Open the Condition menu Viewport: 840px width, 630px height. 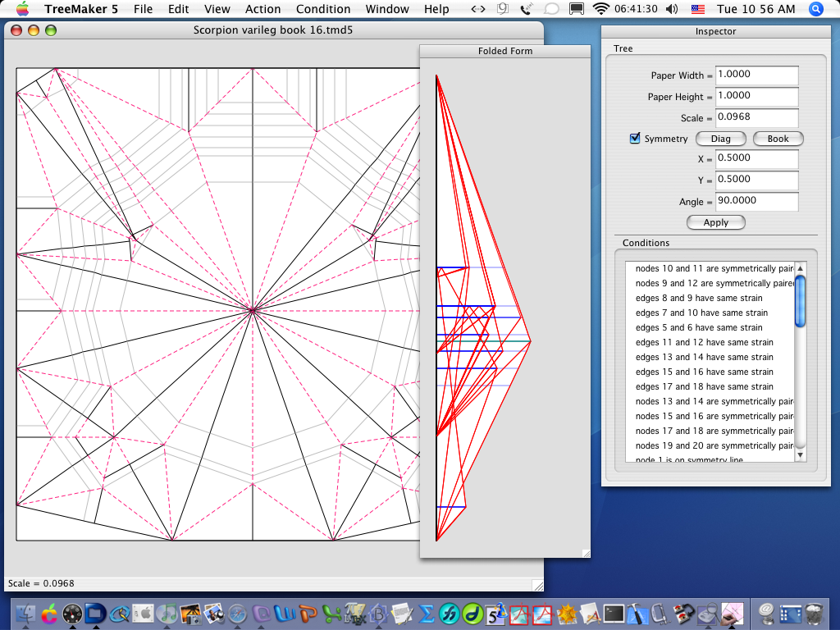[x=323, y=9]
